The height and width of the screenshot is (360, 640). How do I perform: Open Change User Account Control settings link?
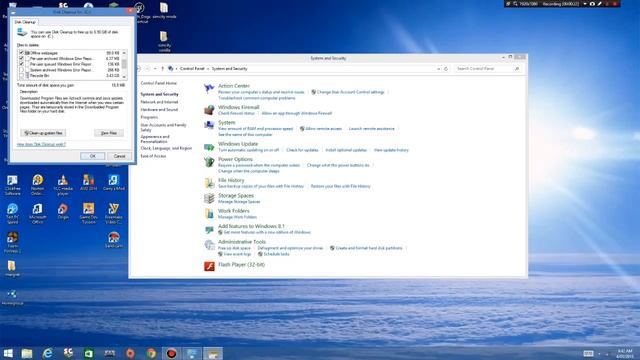351,92
